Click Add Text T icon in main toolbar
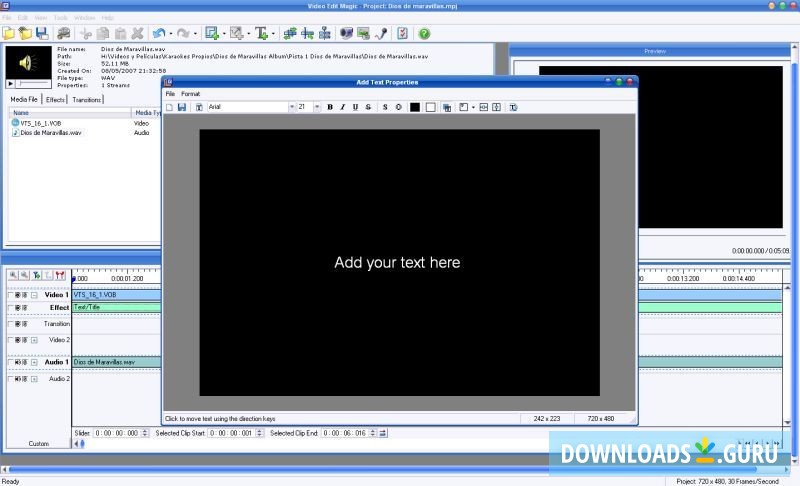Screen dimensions: 800x486 click(x=261, y=34)
